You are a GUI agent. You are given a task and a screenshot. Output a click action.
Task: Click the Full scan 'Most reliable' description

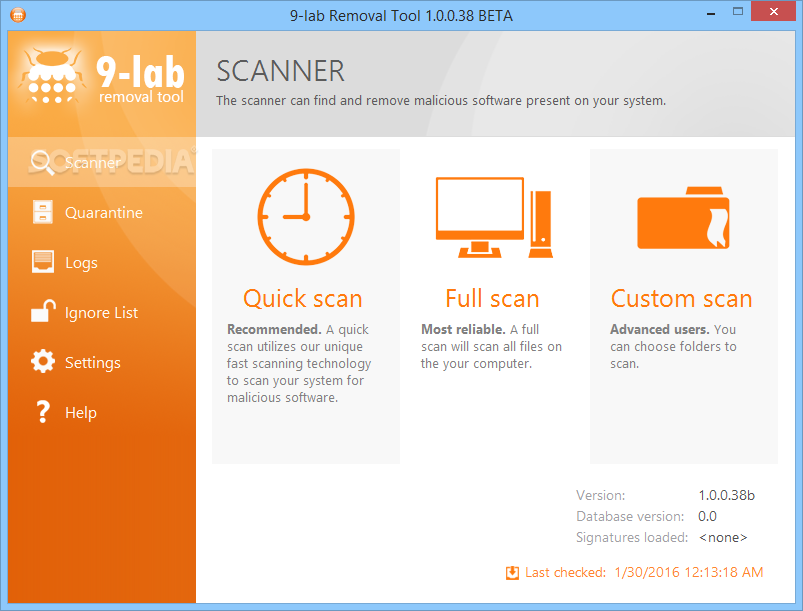point(491,346)
